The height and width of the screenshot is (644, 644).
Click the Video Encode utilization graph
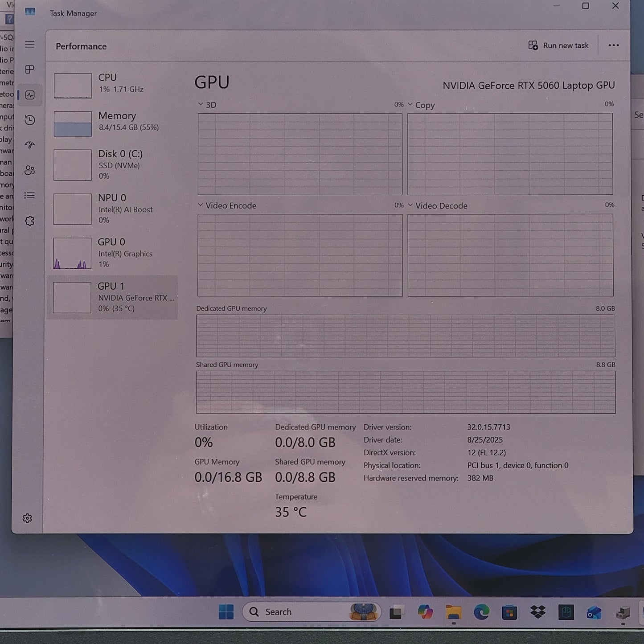tap(300, 255)
